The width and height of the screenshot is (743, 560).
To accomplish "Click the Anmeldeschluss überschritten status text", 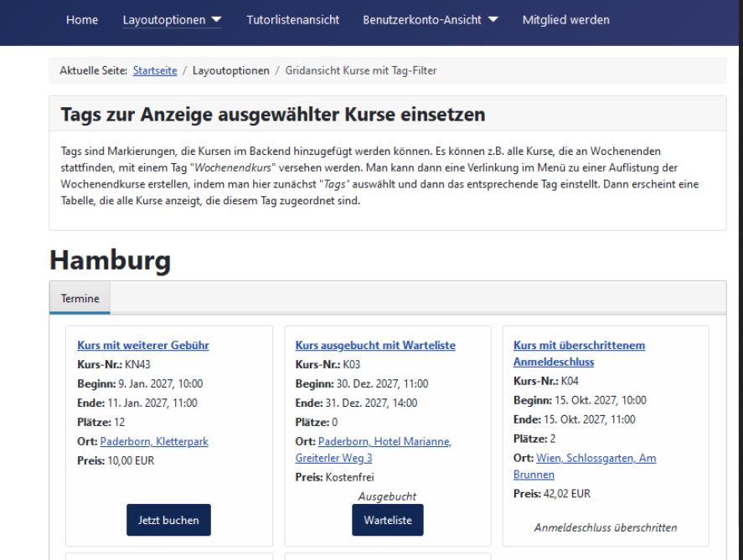I will point(606,527).
